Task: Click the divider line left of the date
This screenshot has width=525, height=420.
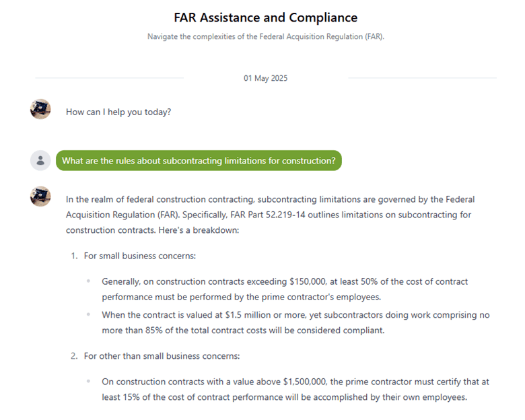Action: [109, 78]
